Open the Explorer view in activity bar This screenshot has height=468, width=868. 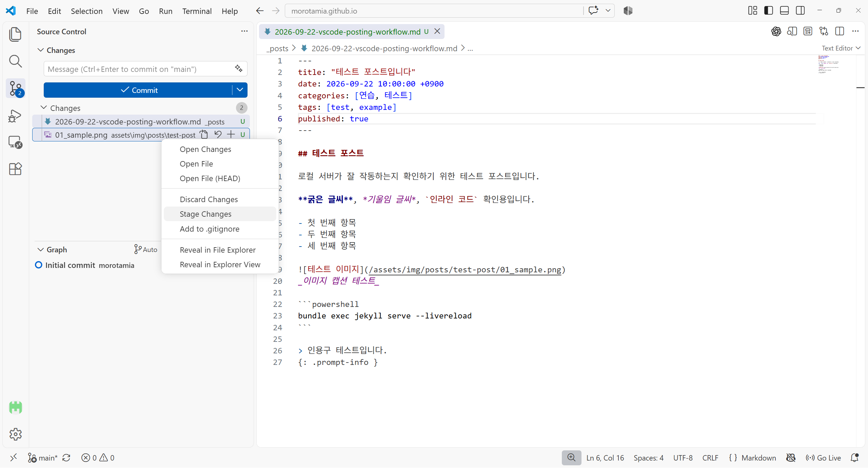(x=15, y=34)
